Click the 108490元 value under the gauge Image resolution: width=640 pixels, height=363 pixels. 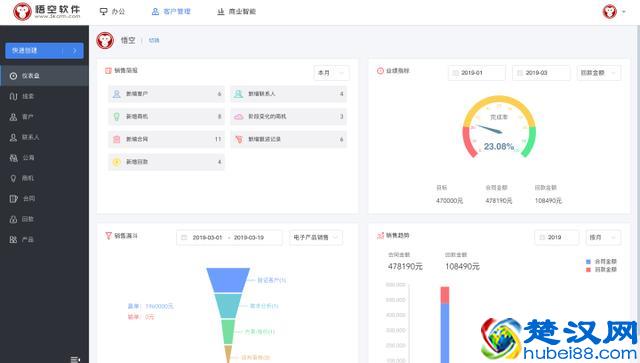click(x=548, y=200)
